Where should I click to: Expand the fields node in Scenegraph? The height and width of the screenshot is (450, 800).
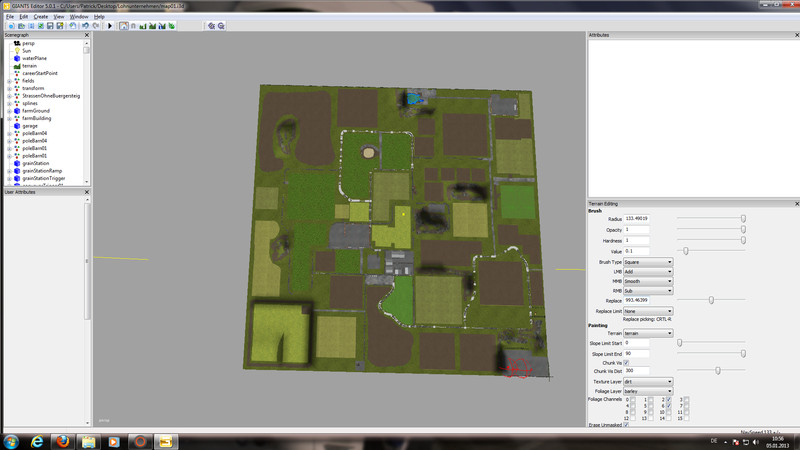(x=9, y=81)
